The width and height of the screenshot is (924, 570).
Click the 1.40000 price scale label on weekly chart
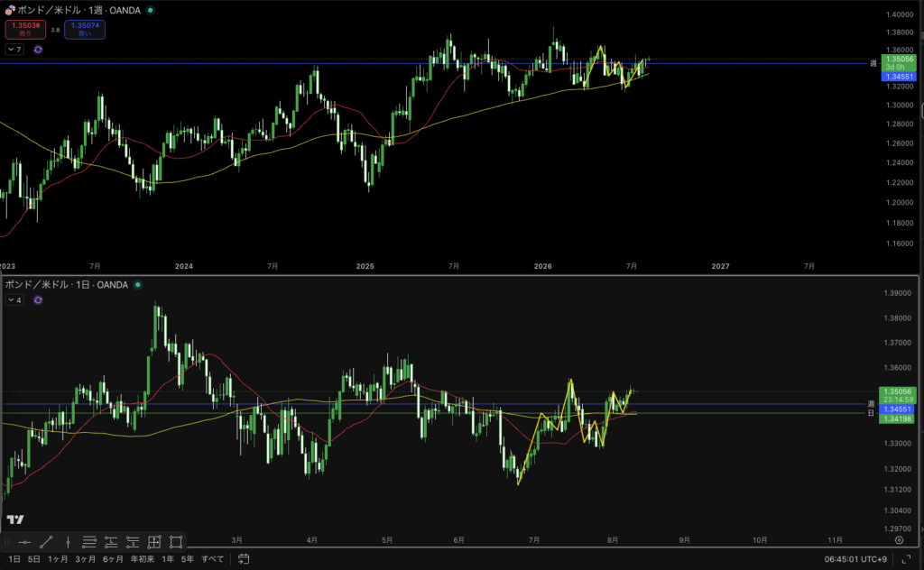900,14
